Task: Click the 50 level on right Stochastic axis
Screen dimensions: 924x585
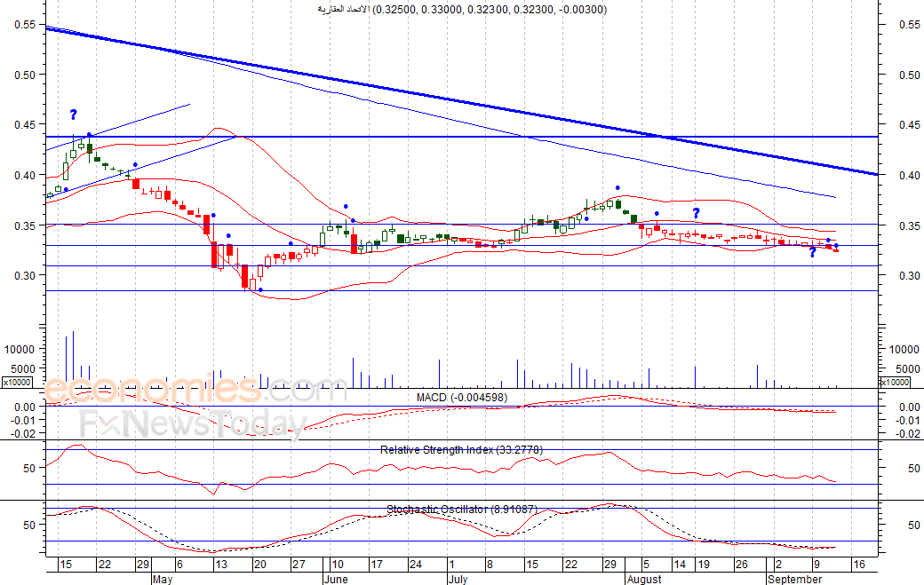Action: click(913, 525)
